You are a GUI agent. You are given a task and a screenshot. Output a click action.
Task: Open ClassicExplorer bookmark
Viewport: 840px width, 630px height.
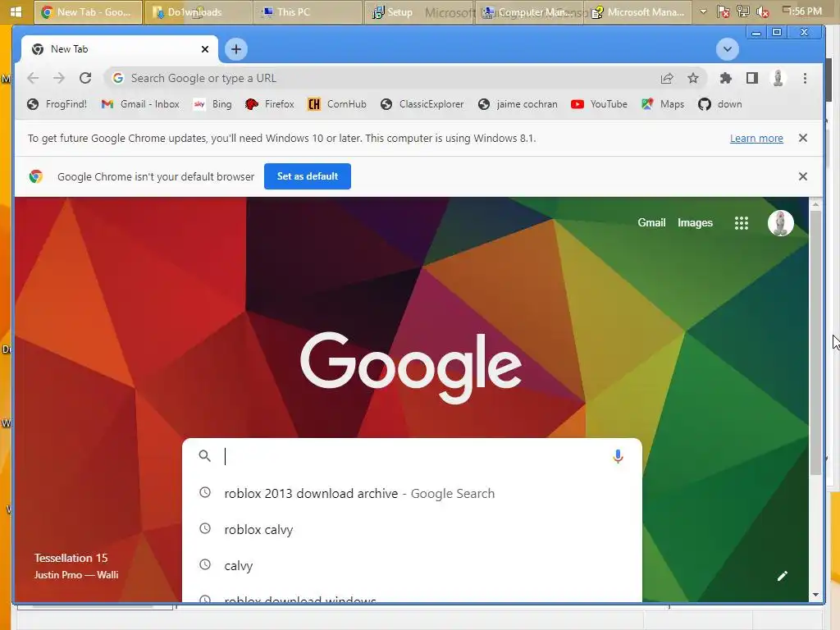point(422,104)
